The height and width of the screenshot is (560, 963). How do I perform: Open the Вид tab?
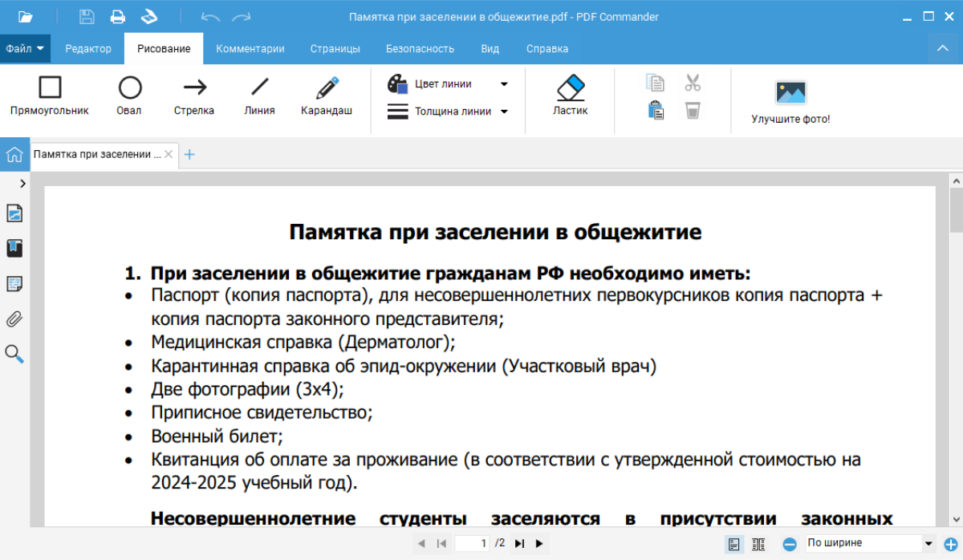point(490,48)
